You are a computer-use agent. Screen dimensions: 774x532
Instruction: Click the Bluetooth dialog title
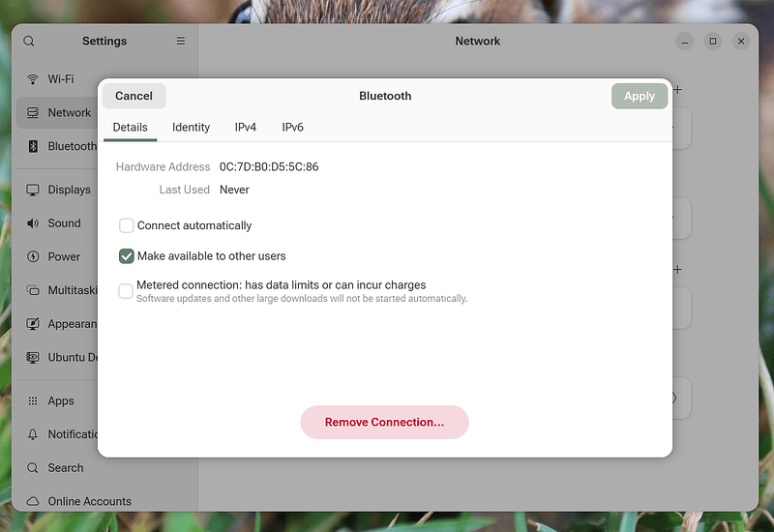click(x=385, y=96)
